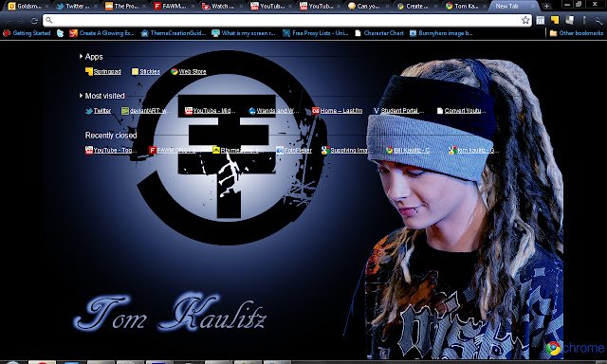Image resolution: width=607 pixels, height=364 pixels.
Task: Switch to the FAWM tab
Action: click(175, 7)
